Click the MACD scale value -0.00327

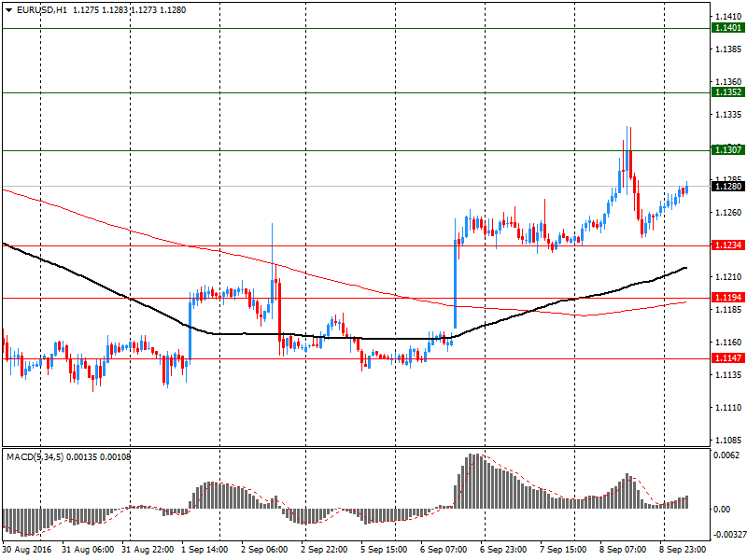click(728, 534)
